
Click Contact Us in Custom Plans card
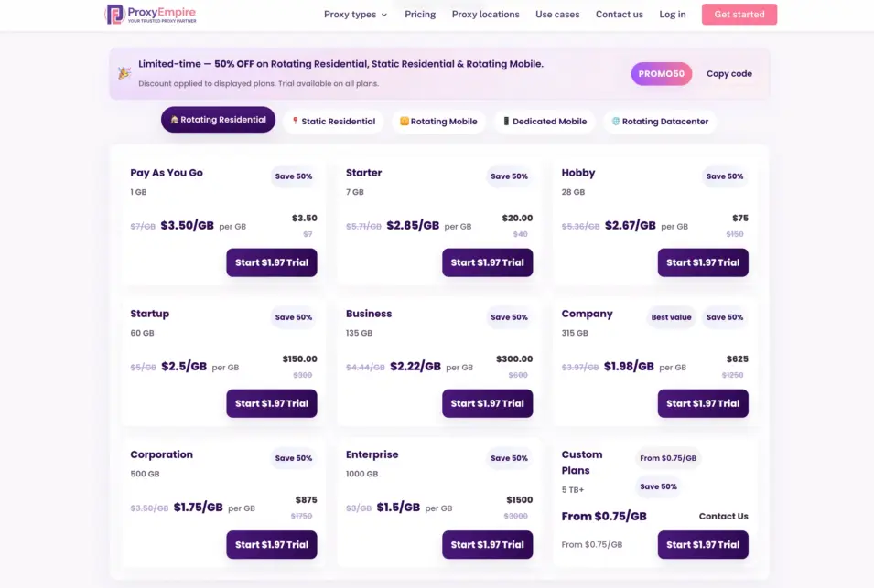tap(724, 516)
